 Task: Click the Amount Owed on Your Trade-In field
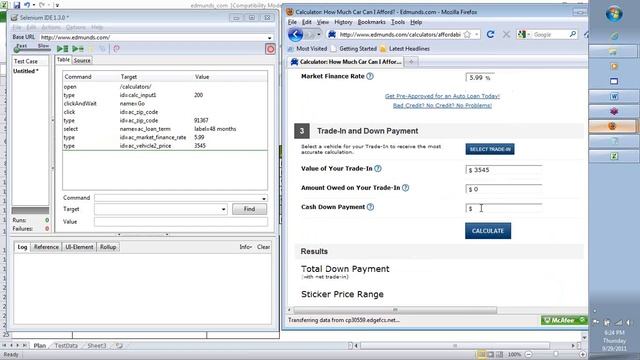504,189
